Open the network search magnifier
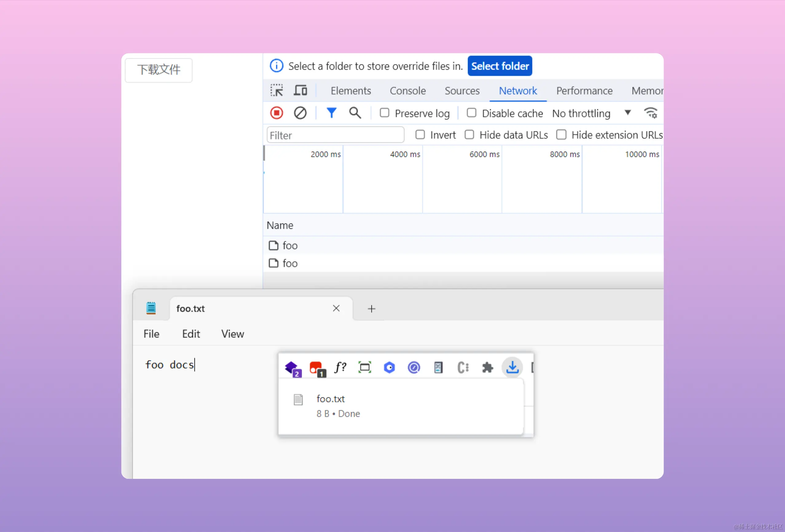 355,113
